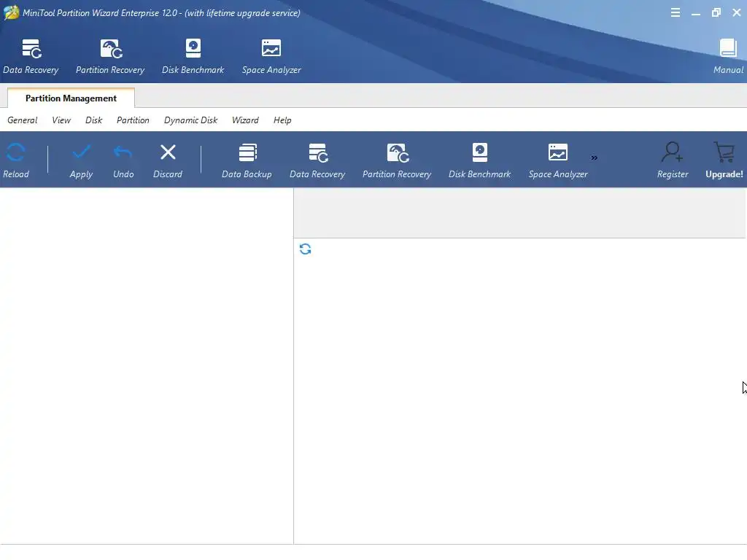Open the Partition menu

point(133,120)
